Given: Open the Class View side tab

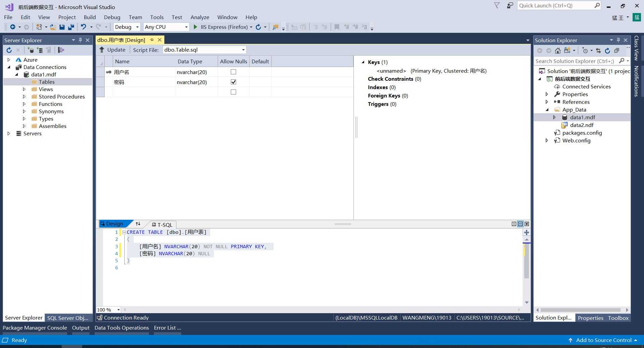Looking at the screenshot, I should click(x=636, y=48).
